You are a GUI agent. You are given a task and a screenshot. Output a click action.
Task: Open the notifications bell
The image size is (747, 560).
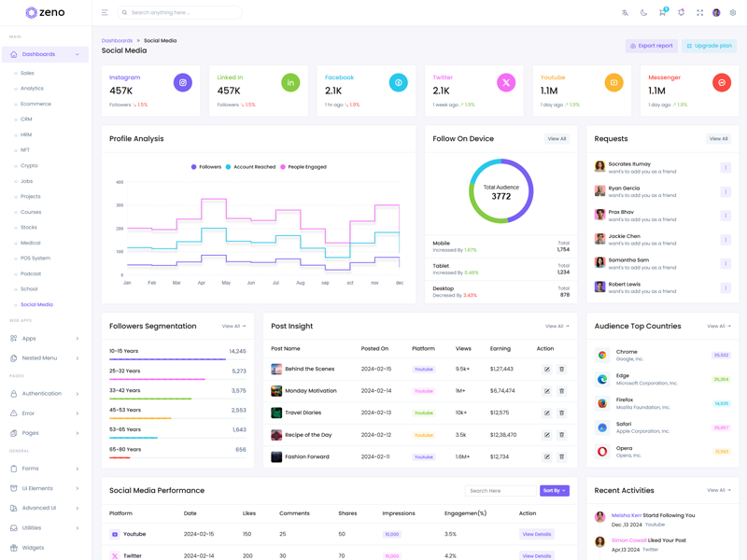(681, 13)
